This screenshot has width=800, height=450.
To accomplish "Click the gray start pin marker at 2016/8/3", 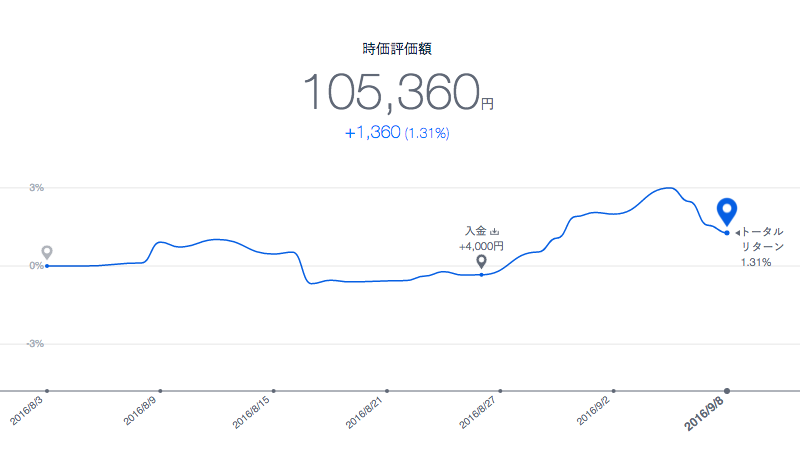I will (x=47, y=253).
